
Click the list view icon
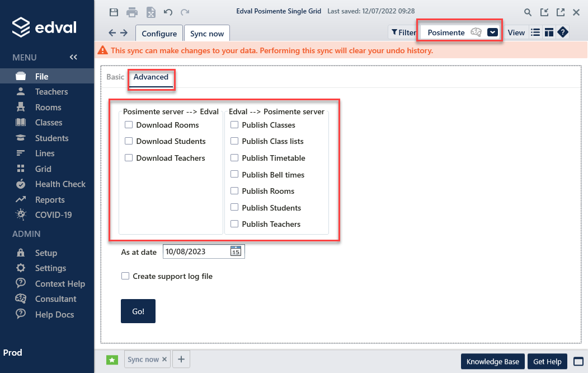point(535,32)
